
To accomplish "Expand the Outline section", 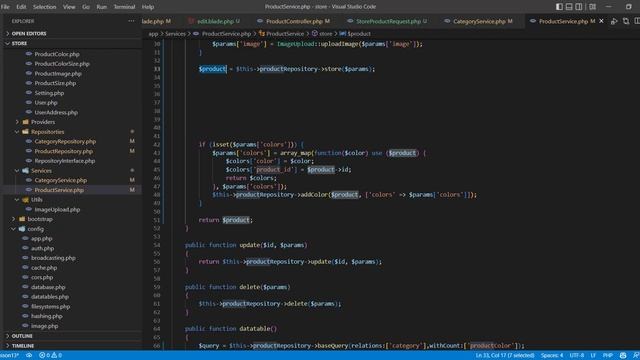I will click(x=22, y=336).
